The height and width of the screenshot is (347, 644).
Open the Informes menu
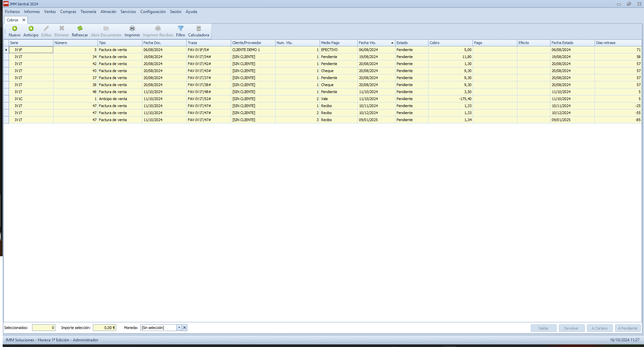point(32,12)
